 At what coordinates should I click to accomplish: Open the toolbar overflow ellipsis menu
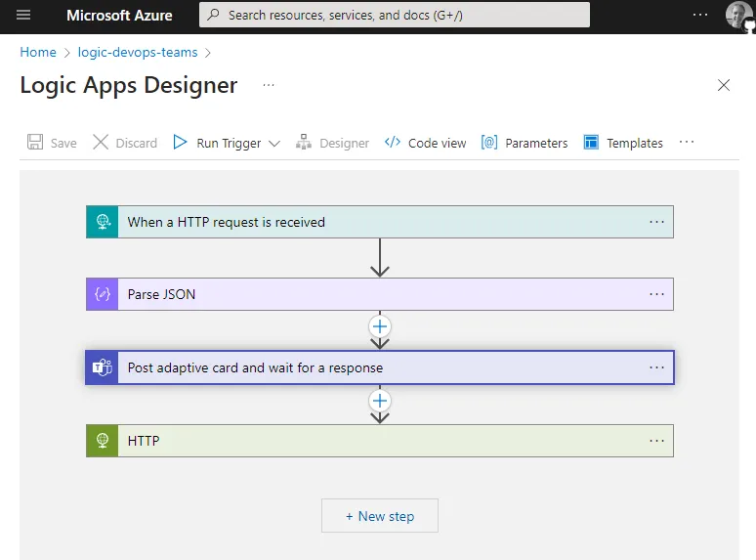click(687, 143)
